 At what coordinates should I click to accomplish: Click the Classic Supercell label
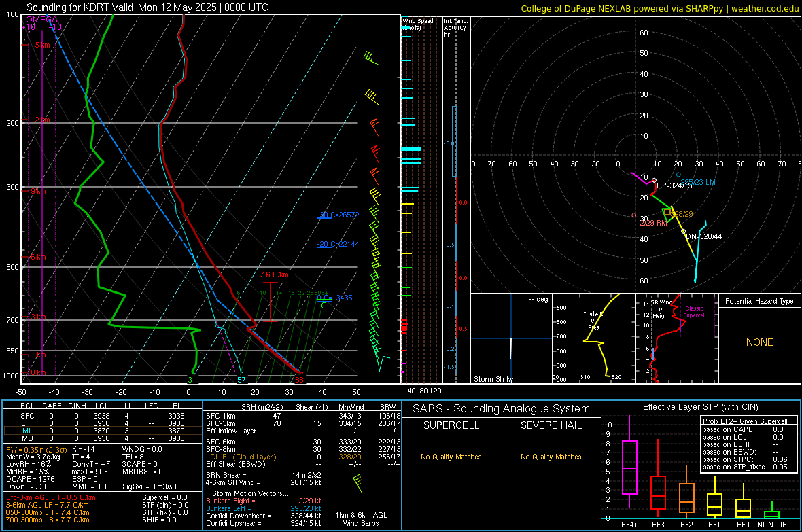coord(694,312)
